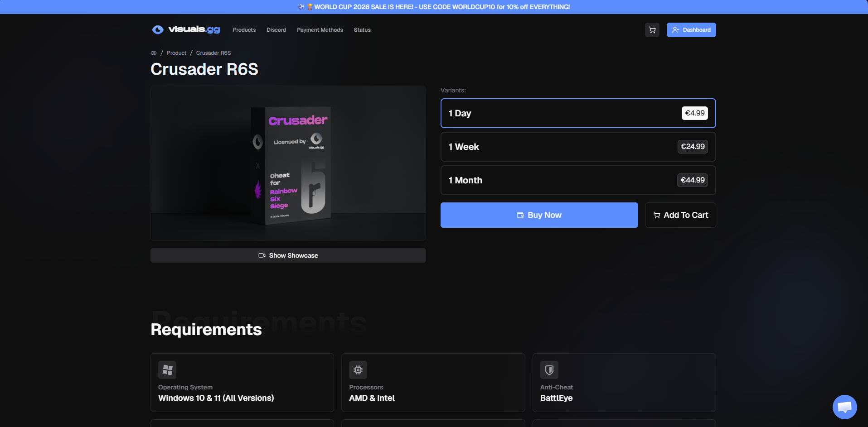This screenshot has height=427, width=868.
Task: Click the Crusader R6S page title
Action: coord(204,69)
